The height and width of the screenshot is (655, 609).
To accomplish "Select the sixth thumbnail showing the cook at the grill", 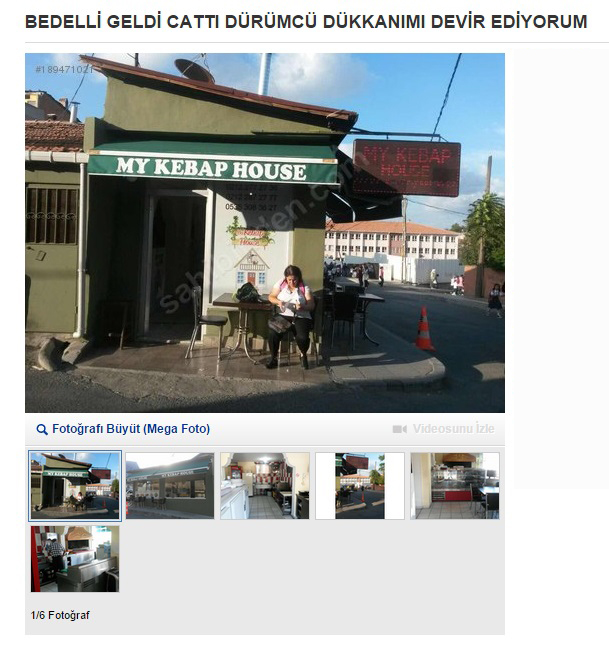I will 75,559.
